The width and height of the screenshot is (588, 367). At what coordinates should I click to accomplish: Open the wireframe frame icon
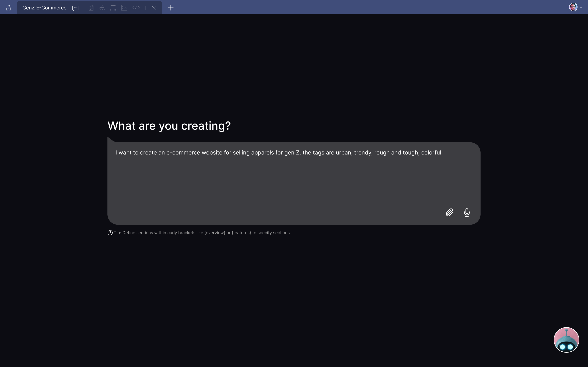(x=113, y=8)
